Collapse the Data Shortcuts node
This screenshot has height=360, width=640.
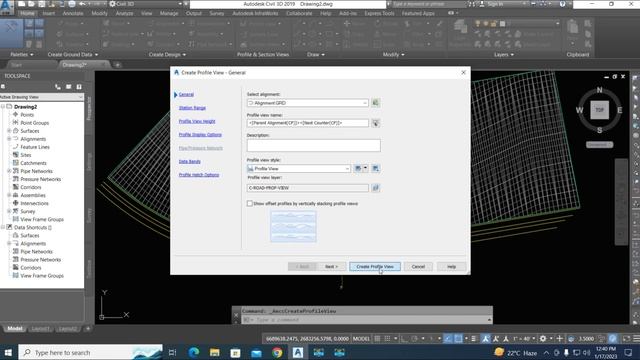(3, 227)
